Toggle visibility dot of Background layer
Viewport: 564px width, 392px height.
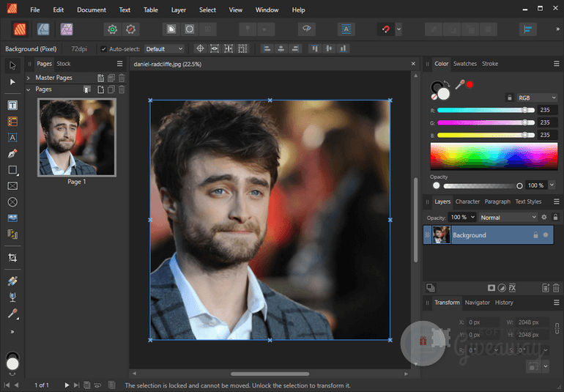click(546, 235)
